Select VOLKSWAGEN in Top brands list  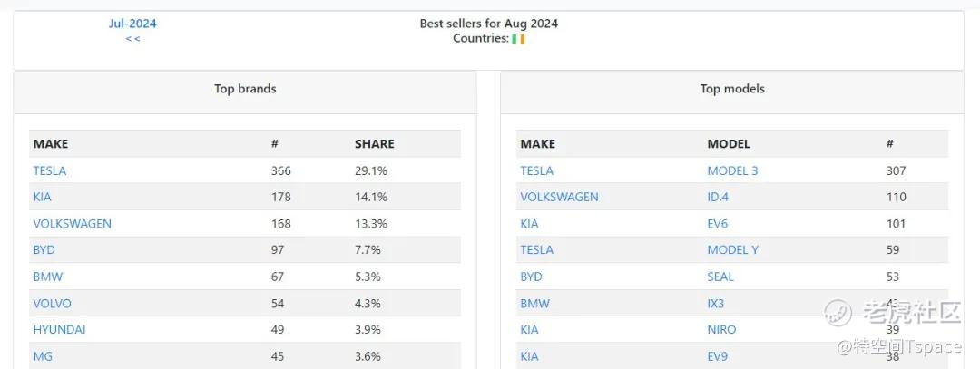click(73, 223)
